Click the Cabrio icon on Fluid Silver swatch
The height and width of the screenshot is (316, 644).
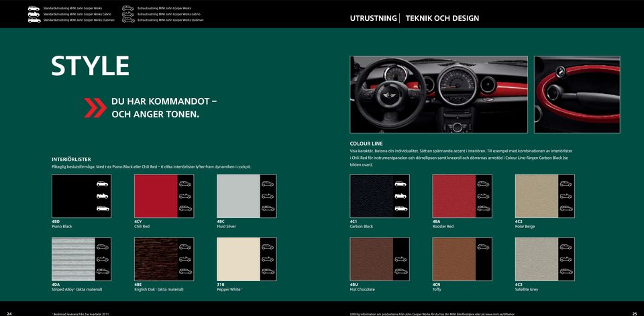point(268,196)
